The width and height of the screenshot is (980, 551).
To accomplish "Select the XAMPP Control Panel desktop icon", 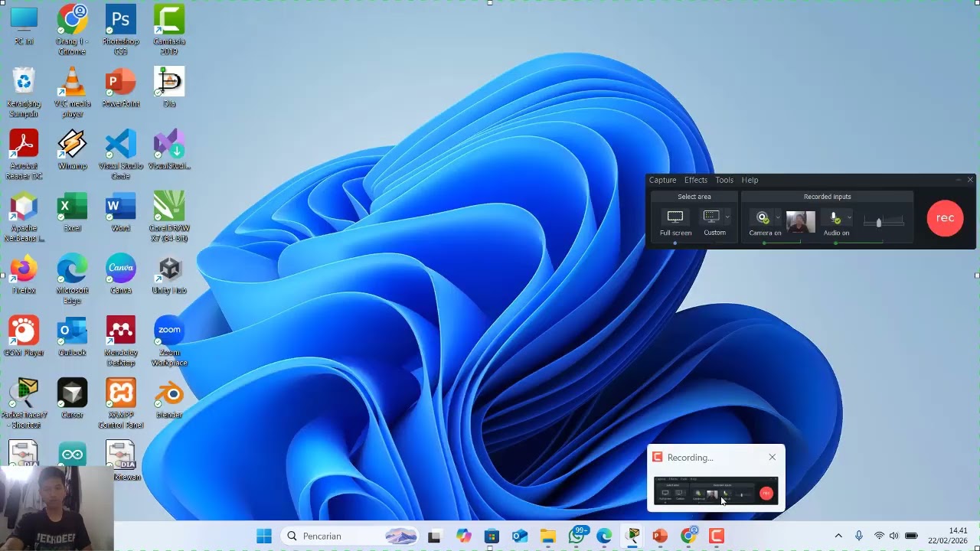I will (120, 404).
